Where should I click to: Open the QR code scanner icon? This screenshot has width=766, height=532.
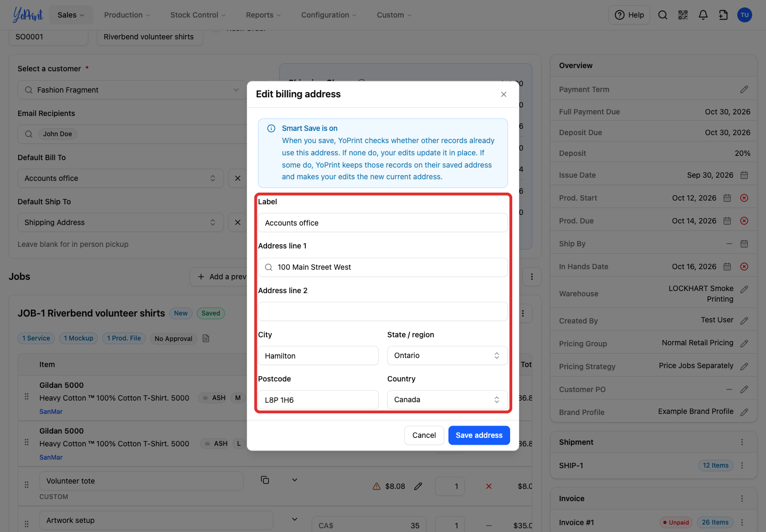(683, 15)
